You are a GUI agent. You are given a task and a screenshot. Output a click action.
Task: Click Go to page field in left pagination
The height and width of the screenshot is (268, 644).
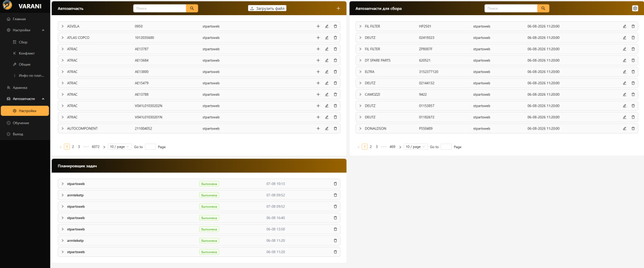[150, 147]
